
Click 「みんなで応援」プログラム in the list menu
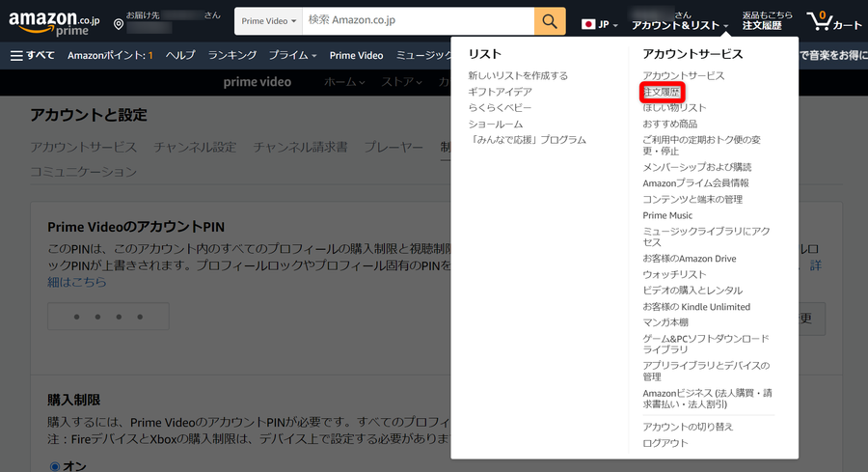[x=527, y=140]
